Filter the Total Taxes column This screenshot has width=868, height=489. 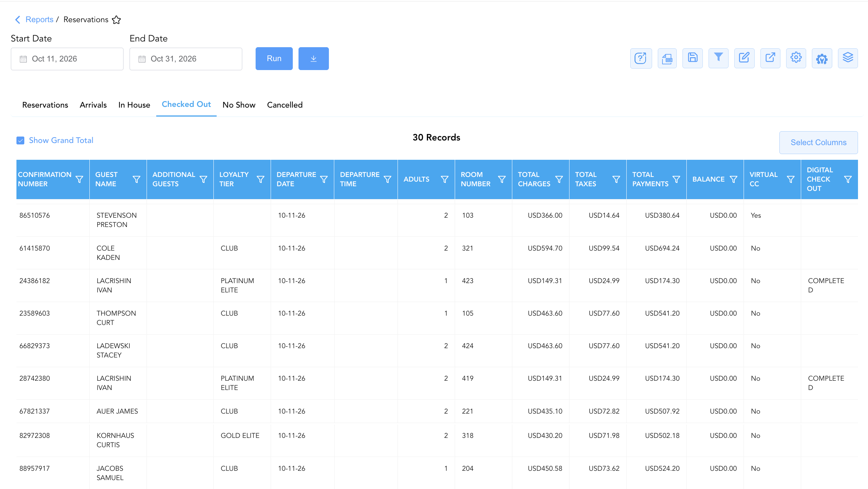point(616,179)
